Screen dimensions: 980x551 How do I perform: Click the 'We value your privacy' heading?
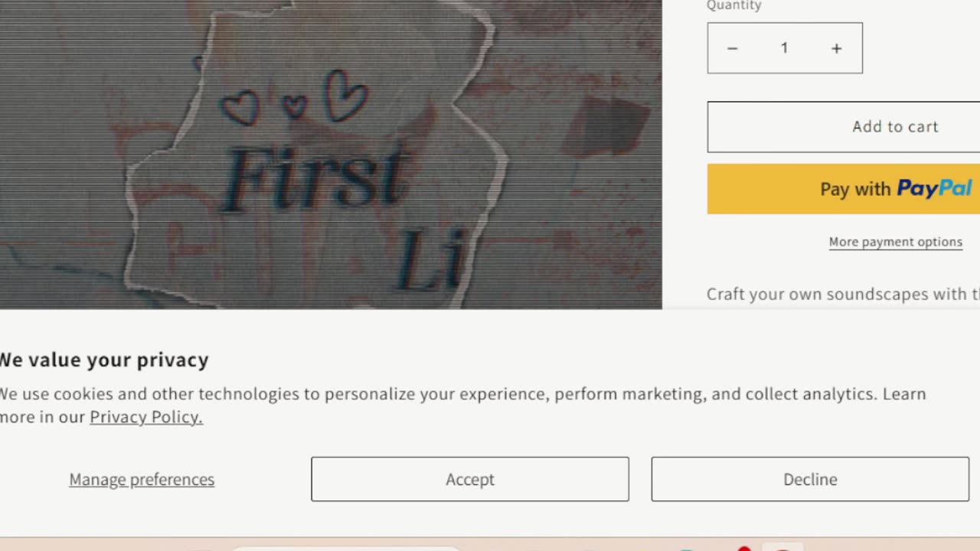tap(104, 360)
